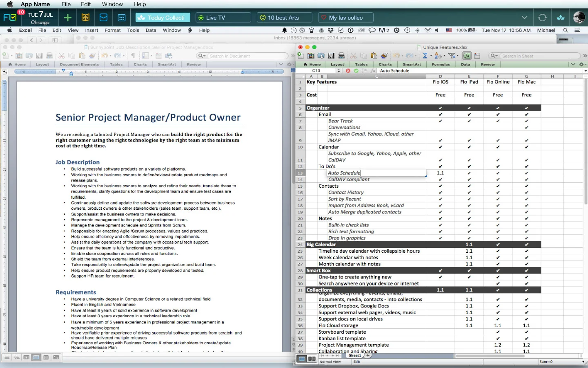Screen dimensions: 588x368
Task: Select Print Layout view in Word status bar
Action: (36, 357)
